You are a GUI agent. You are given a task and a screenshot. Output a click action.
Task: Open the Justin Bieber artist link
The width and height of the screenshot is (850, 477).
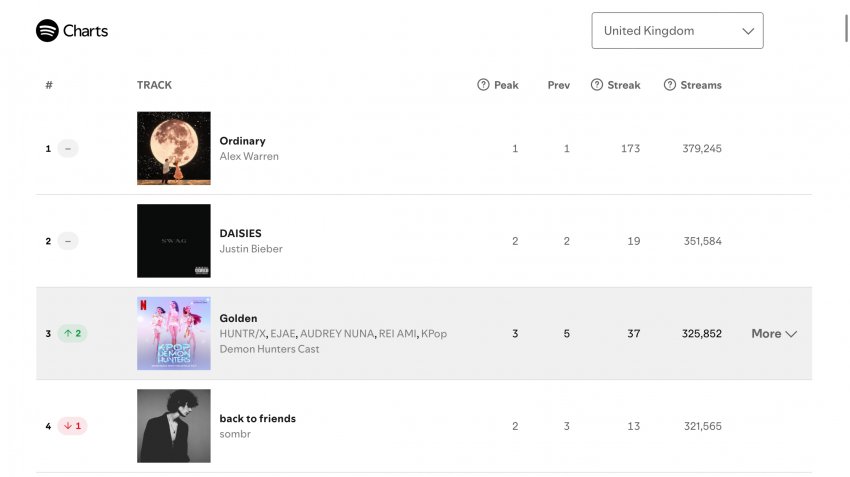click(x=251, y=249)
